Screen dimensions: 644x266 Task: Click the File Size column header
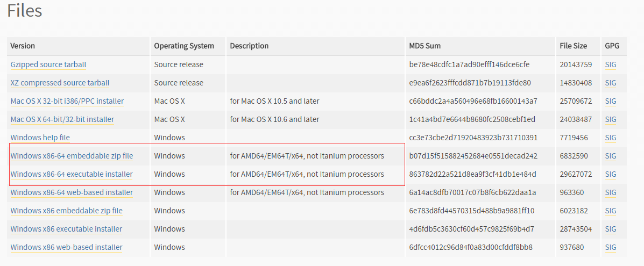(x=573, y=46)
